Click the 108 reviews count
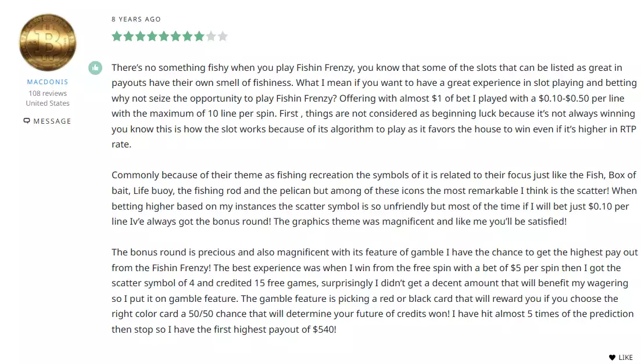Screen dimensions: 641x364 pos(48,93)
